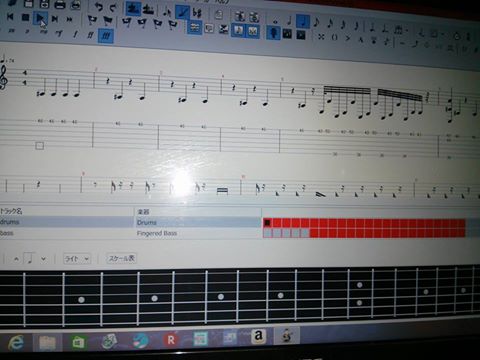
Task: Select the quarter note duration icon
Action: pyautogui.click(x=303, y=22)
